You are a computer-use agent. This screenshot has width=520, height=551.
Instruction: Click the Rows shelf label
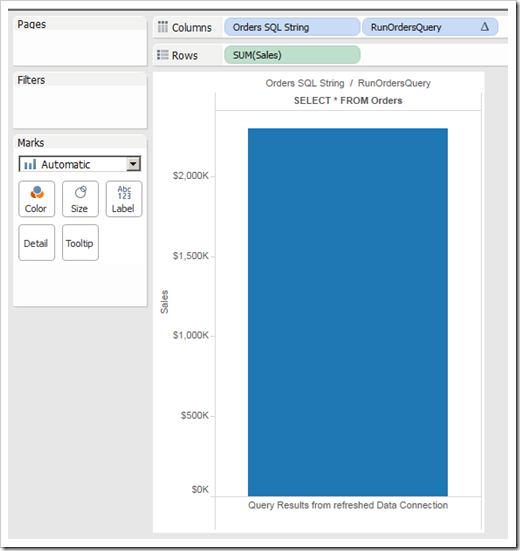185,56
